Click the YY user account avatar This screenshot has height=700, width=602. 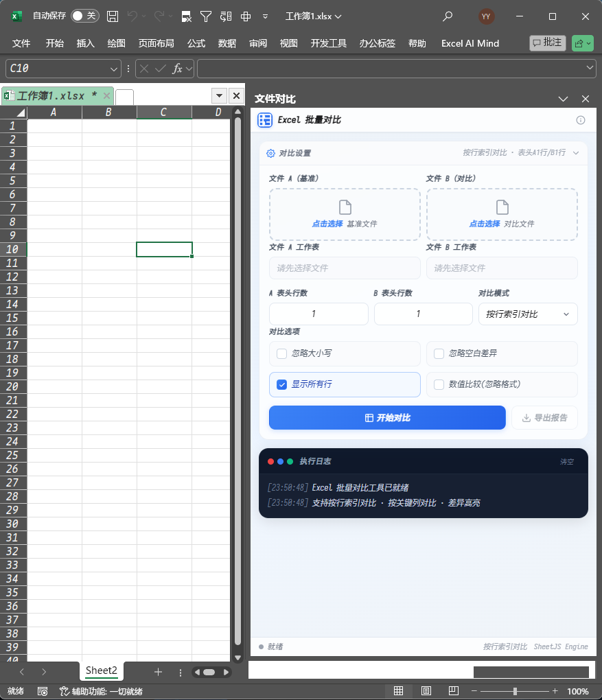point(486,16)
